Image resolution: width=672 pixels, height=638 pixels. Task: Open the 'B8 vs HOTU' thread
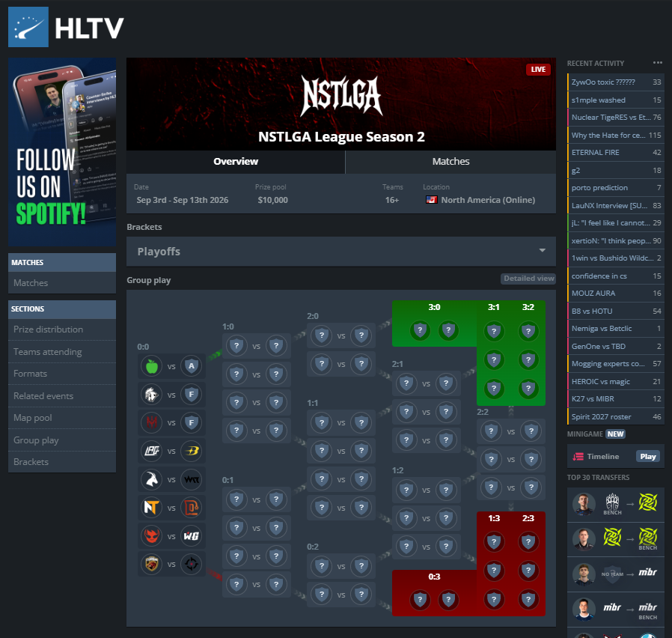pyautogui.click(x=615, y=311)
